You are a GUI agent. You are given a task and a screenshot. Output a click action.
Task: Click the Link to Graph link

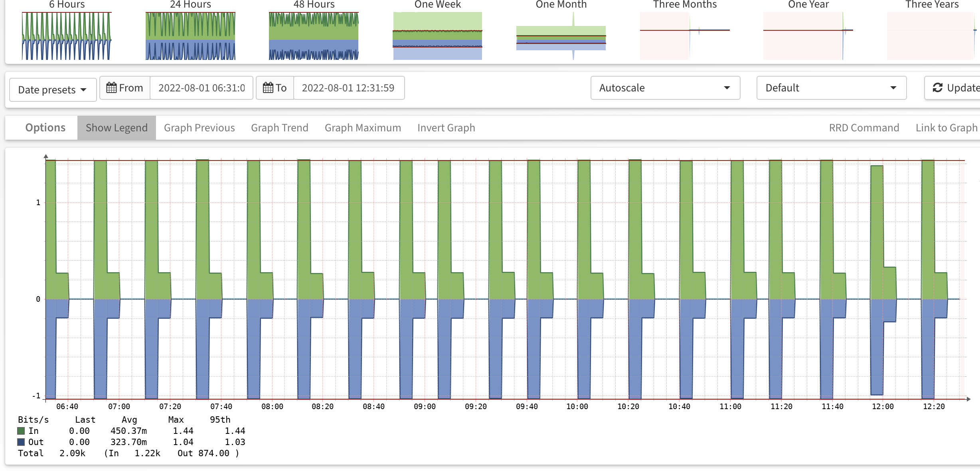[x=946, y=128]
